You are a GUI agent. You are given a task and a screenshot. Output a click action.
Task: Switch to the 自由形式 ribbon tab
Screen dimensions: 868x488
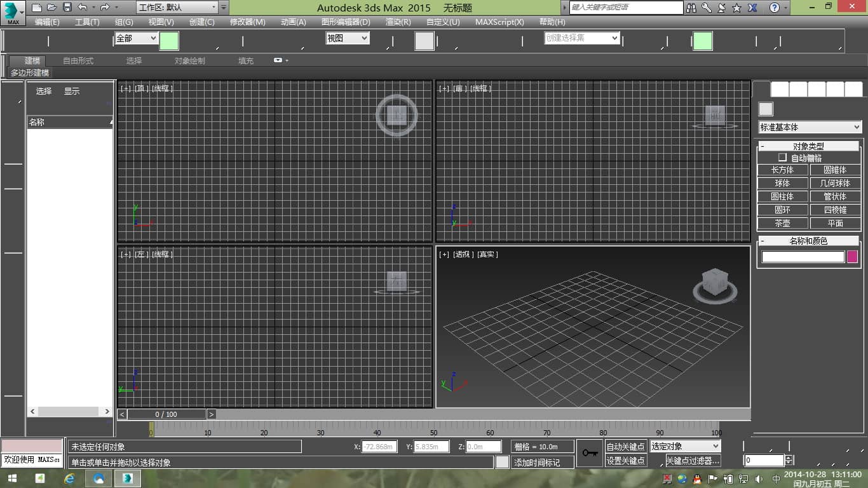(x=78, y=61)
